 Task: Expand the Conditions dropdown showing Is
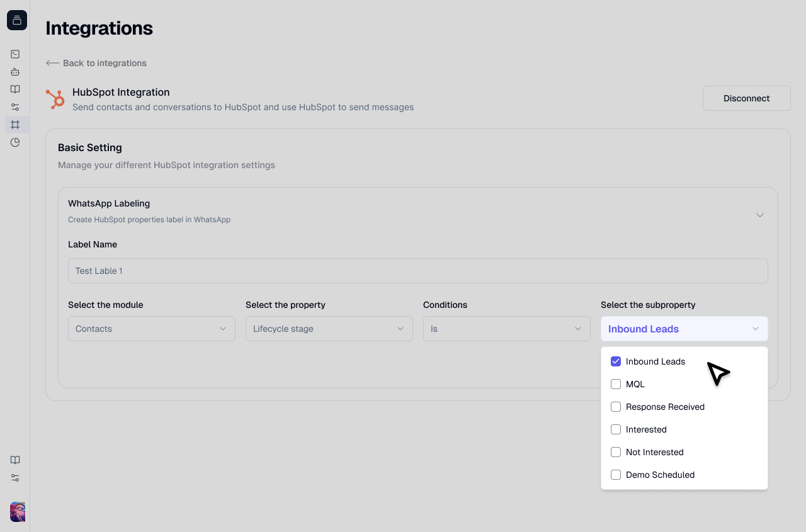point(507,329)
